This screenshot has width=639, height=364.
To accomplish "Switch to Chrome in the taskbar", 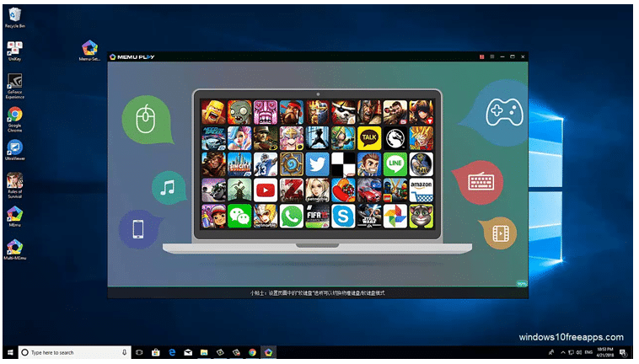I will click(252, 352).
